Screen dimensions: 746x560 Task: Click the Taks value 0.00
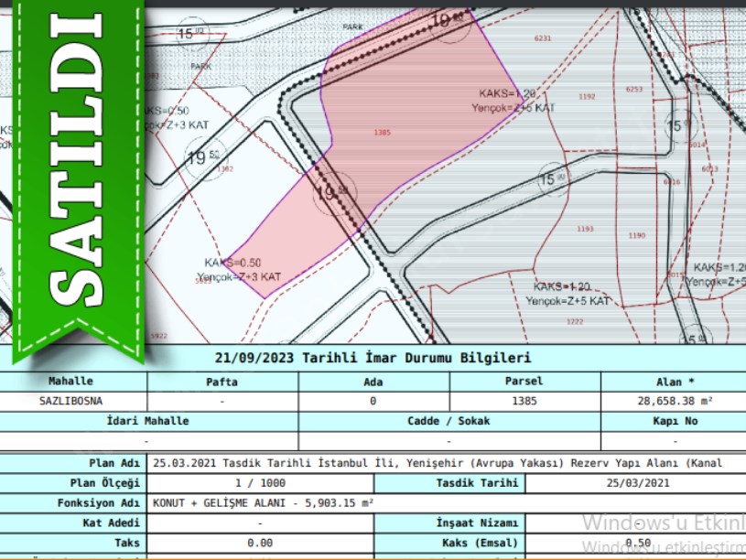pyautogui.click(x=260, y=543)
